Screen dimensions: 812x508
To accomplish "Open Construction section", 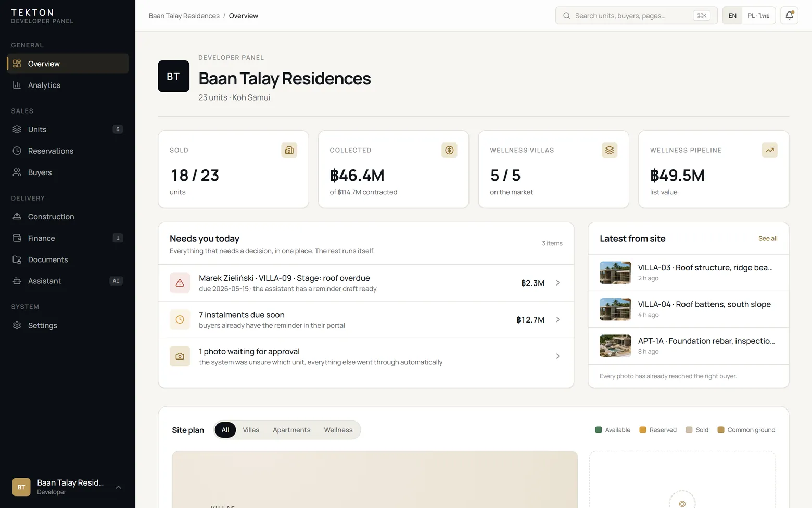I will (x=68, y=217).
